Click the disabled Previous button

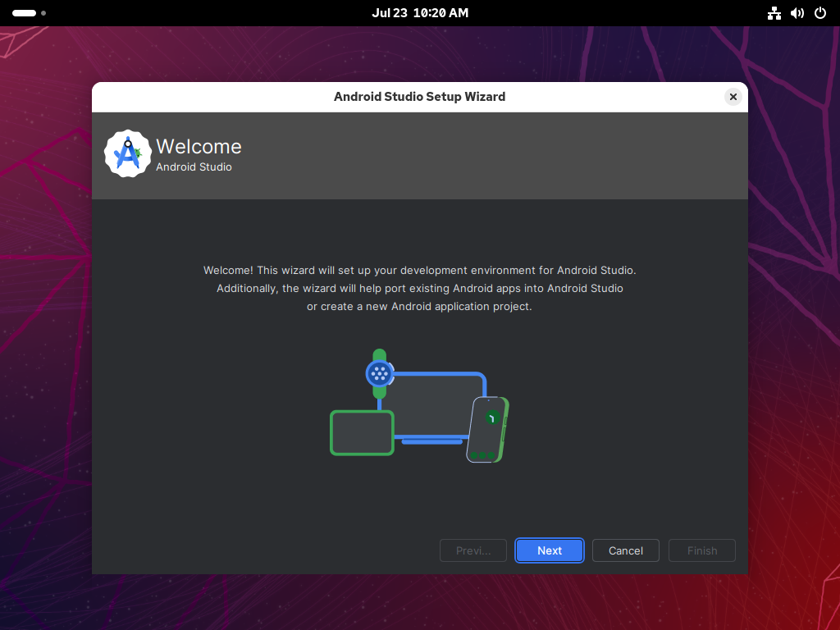coord(473,550)
